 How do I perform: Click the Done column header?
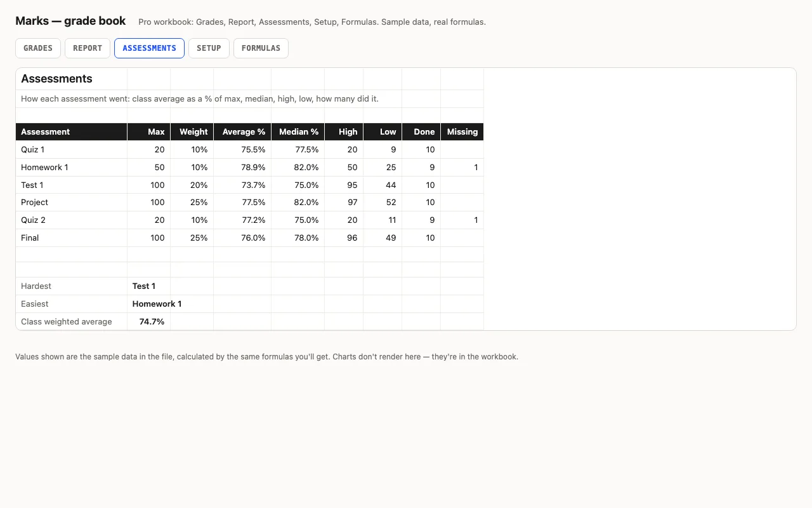click(421, 132)
